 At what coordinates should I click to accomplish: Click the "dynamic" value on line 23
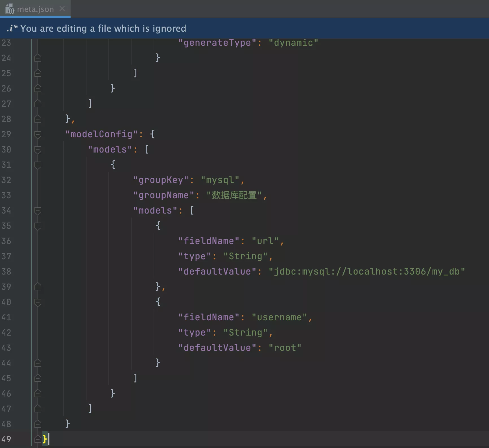click(293, 43)
